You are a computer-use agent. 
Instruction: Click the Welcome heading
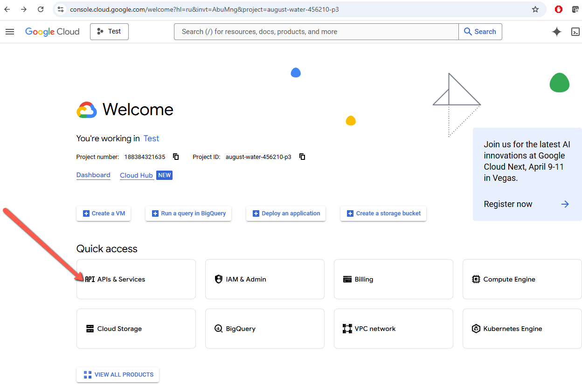138,110
